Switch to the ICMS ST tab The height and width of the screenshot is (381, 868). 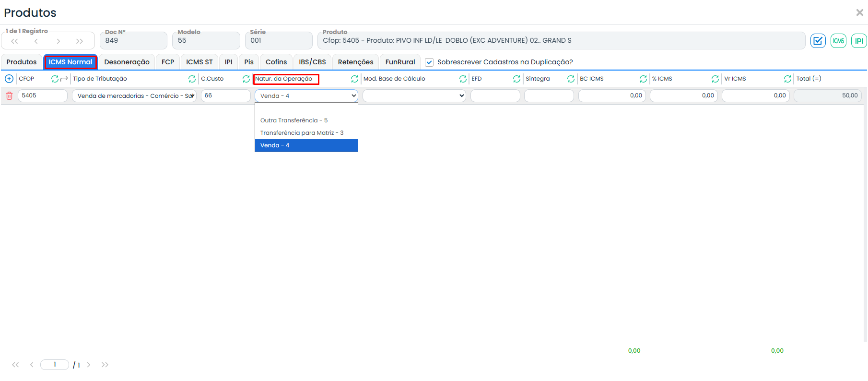point(199,62)
